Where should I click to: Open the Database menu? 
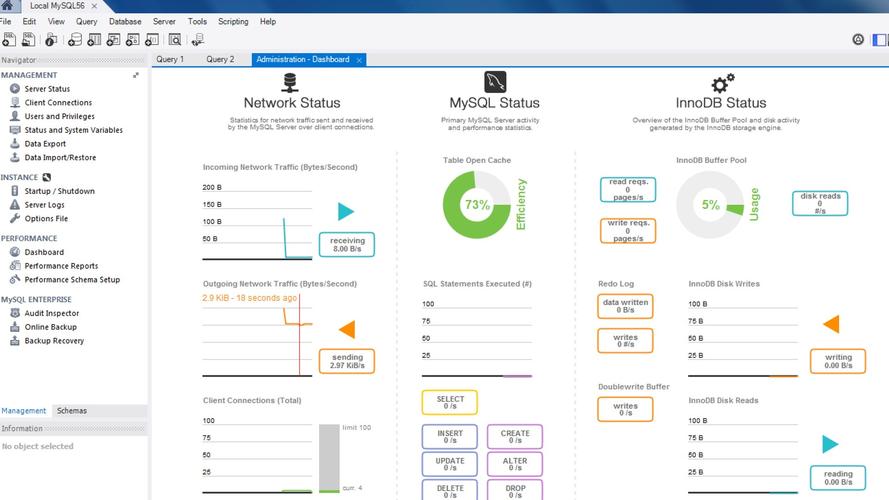(125, 22)
